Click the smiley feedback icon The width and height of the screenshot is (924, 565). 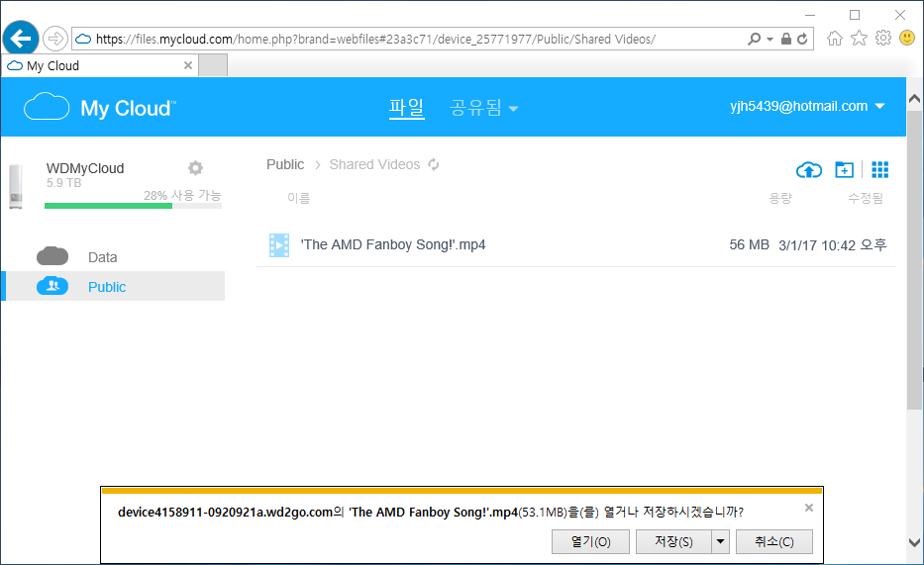click(907, 39)
